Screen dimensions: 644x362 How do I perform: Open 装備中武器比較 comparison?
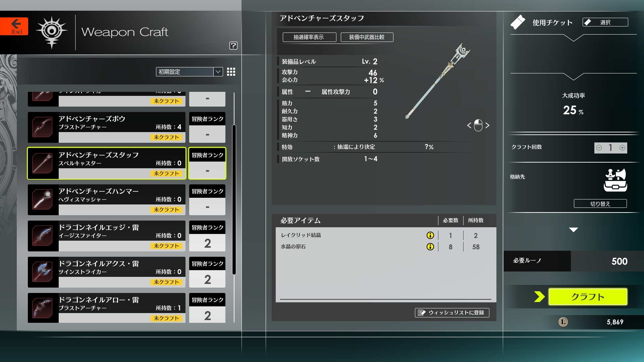click(x=367, y=37)
